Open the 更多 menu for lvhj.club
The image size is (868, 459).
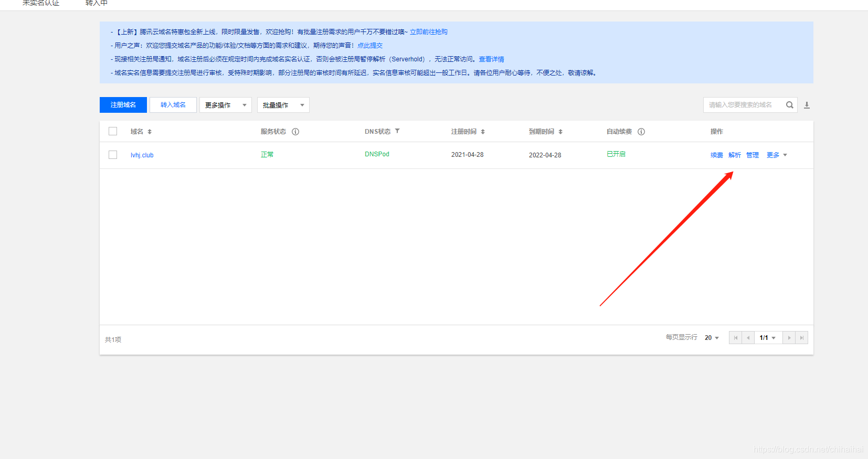point(777,155)
